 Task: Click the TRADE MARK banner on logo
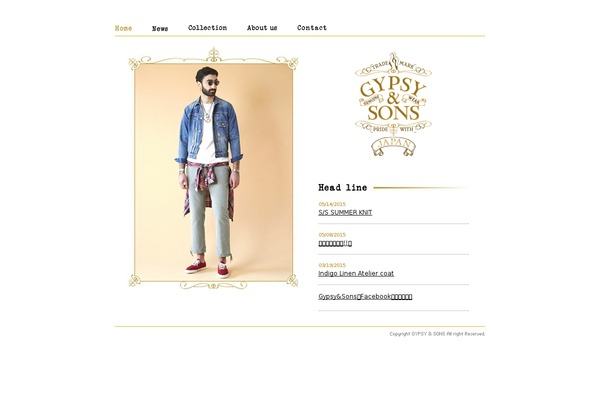pyautogui.click(x=393, y=65)
